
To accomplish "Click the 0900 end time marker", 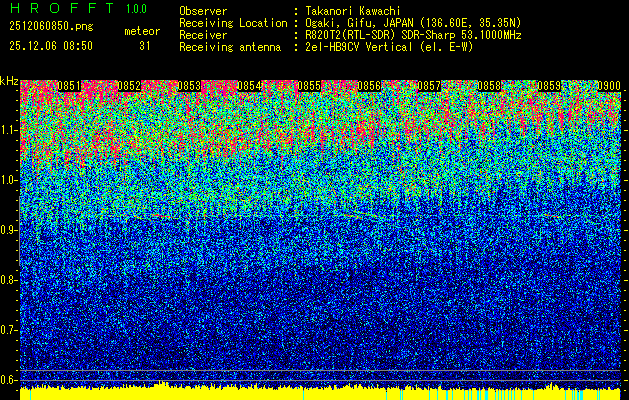I will pyautogui.click(x=607, y=86).
